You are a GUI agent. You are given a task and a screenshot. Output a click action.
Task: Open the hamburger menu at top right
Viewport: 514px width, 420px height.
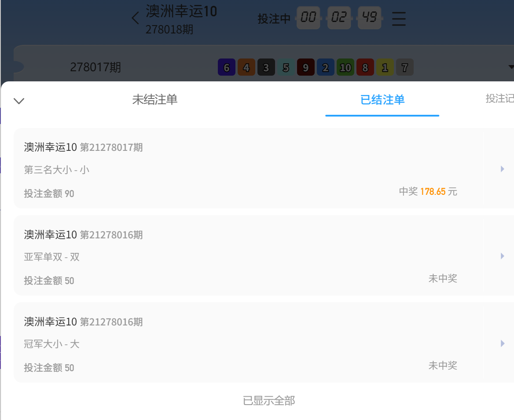click(x=398, y=18)
